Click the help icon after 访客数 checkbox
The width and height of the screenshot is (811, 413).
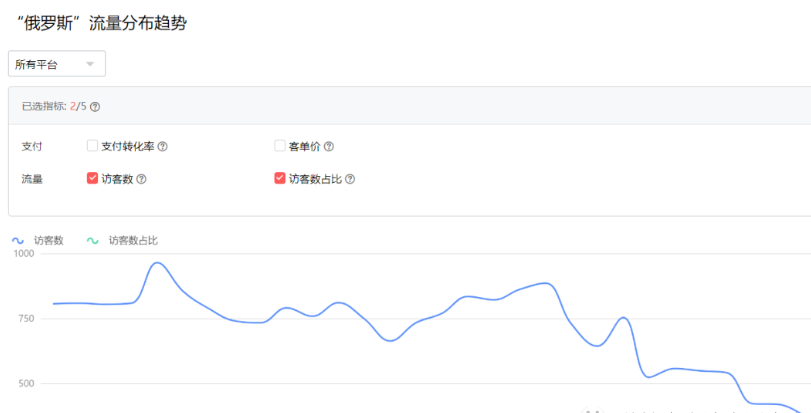pos(141,179)
